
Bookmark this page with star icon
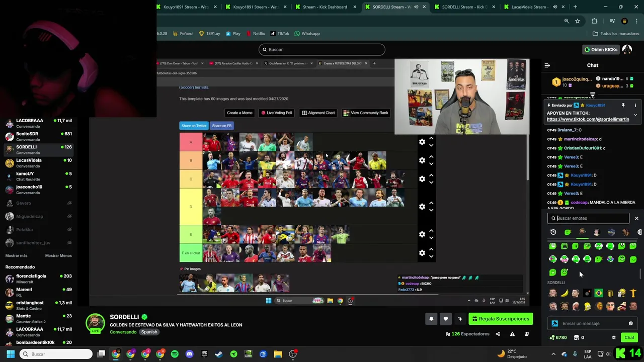click(x=578, y=21)
